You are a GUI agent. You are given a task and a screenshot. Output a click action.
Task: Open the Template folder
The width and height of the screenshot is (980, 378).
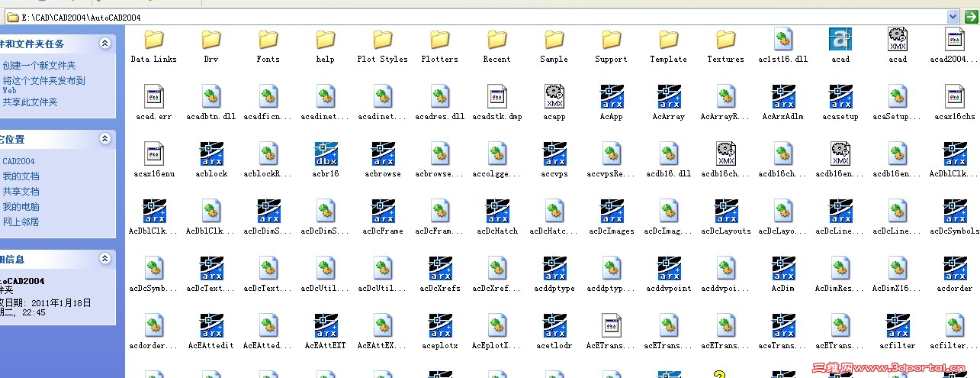pyautogui.click(x=669, y=46)
